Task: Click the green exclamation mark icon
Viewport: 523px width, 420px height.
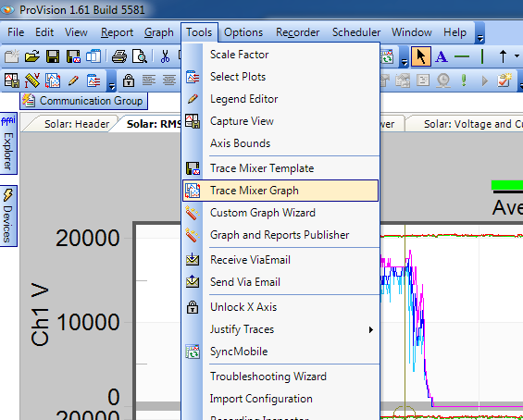Action: (464, 80)
